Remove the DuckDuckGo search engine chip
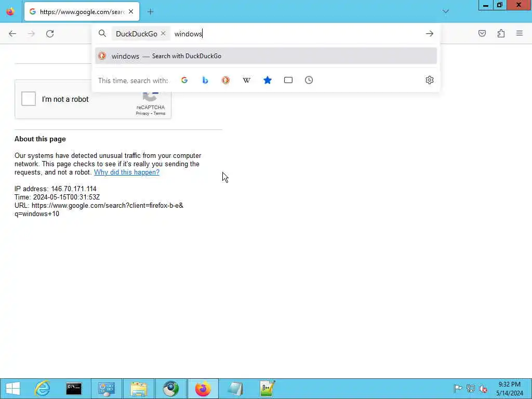The height and width of the screenshot is (399, 532). (163, 33)
